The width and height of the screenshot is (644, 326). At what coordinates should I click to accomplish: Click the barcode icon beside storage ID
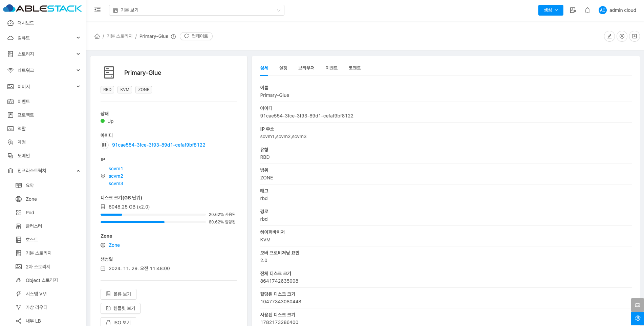coord(105,145)
